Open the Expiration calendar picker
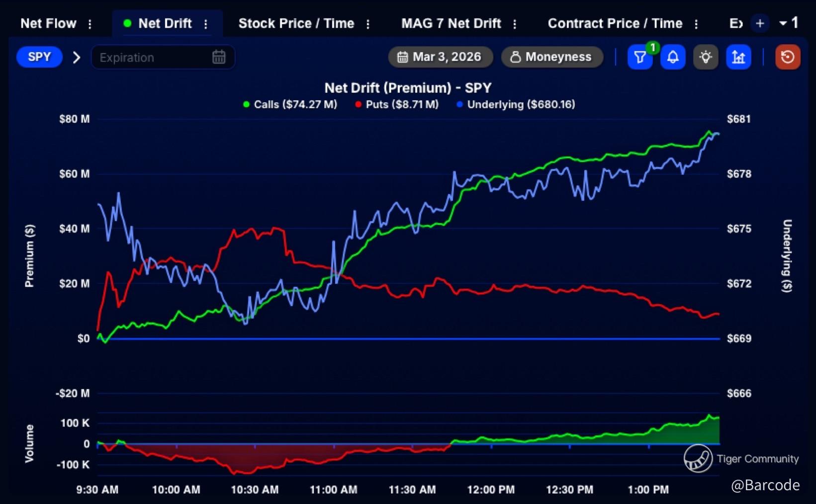The height and width of the screenshot is (504, 816). [x=219, y=57]
